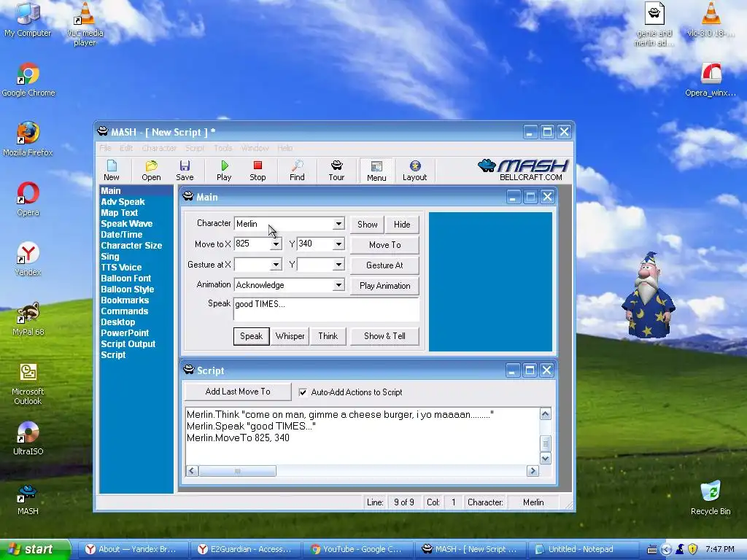
Task: Launch UltraISO desktop shortcut
Action: click(x=28, y=438)
